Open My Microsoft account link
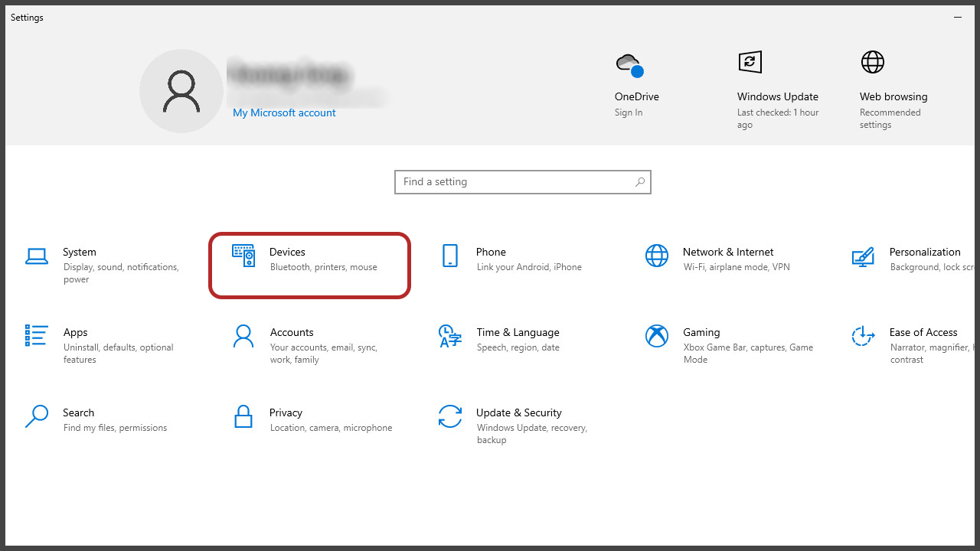The height and width of the screenshot is (551, 980). (284, 112)
